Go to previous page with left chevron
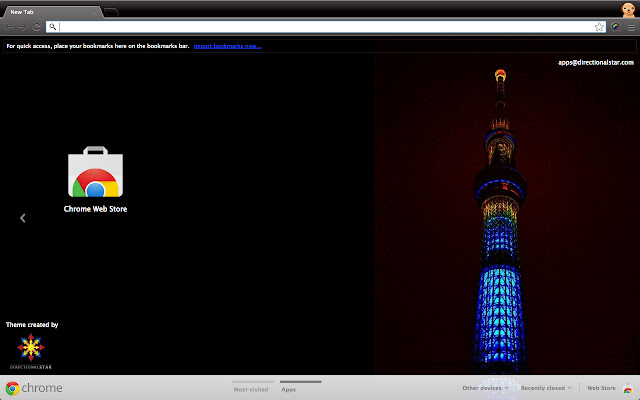 tap(23, 218)
